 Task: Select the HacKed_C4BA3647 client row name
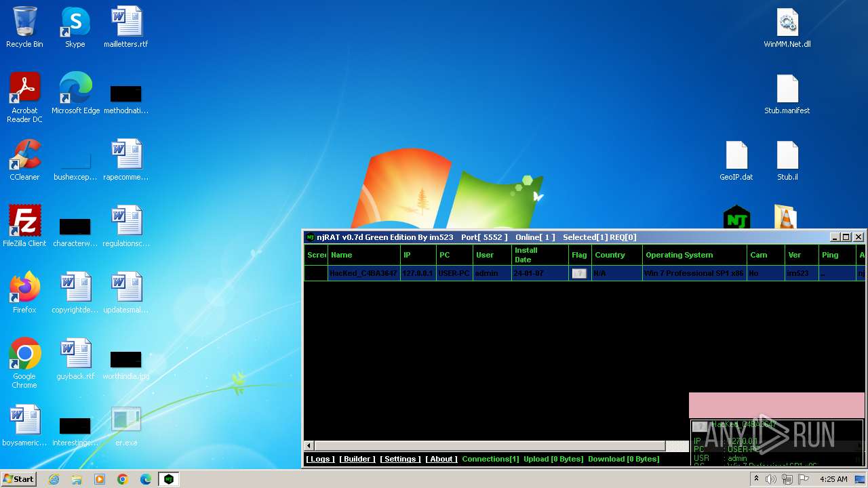363,273
